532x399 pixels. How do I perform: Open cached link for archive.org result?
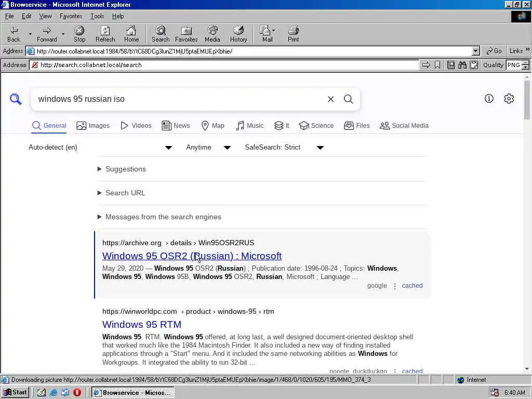[x=412, y=286]
